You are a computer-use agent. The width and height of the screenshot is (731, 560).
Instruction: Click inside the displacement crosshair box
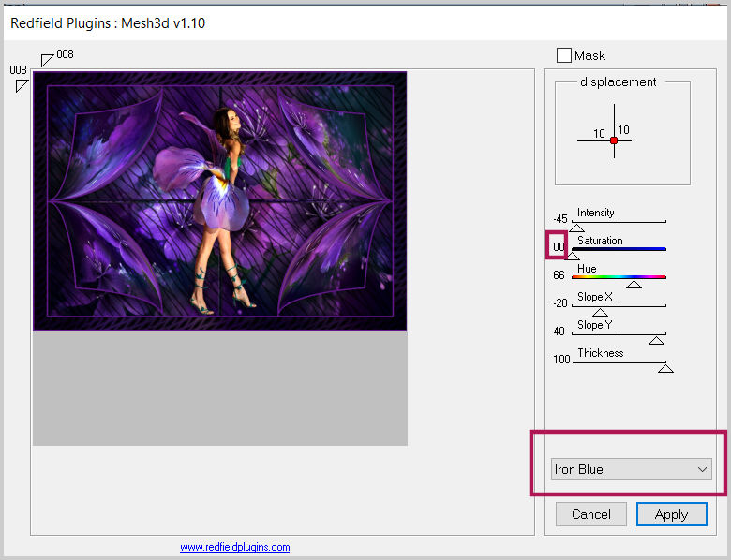coord(622,133)
